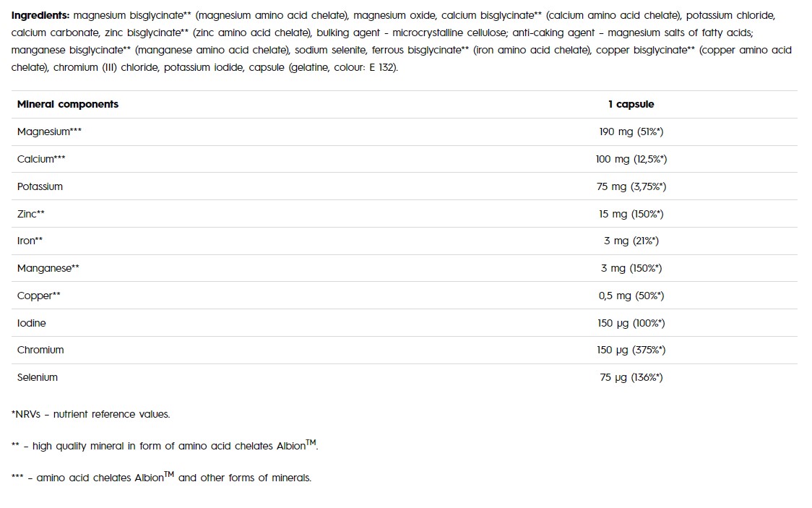The image size is (812, 508).
Task: Click the bold "Ingredients:" label
Action: [40, 15]
